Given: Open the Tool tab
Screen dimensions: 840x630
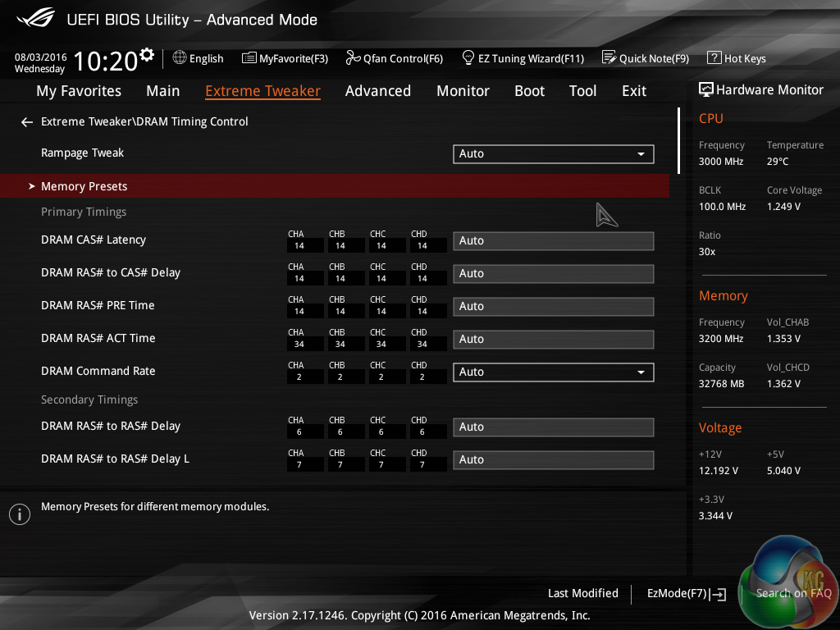Looking at the screenshot, I should pos(582,91).
